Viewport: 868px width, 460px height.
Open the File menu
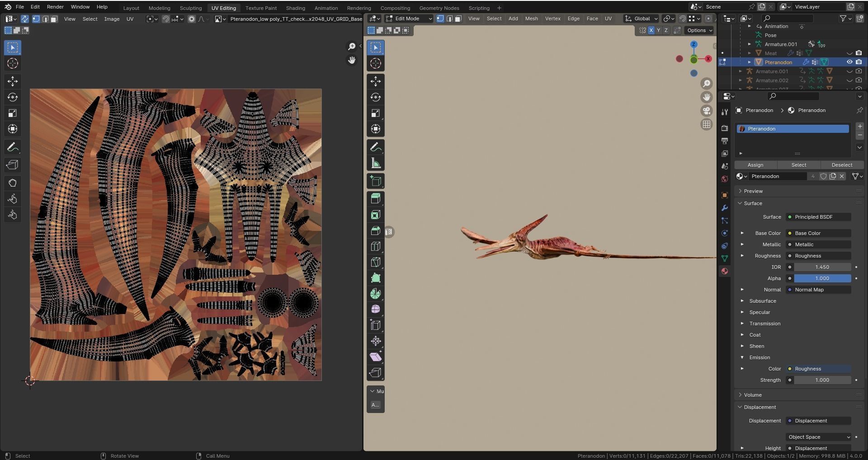pyautogui.click(x=20, y=7)
